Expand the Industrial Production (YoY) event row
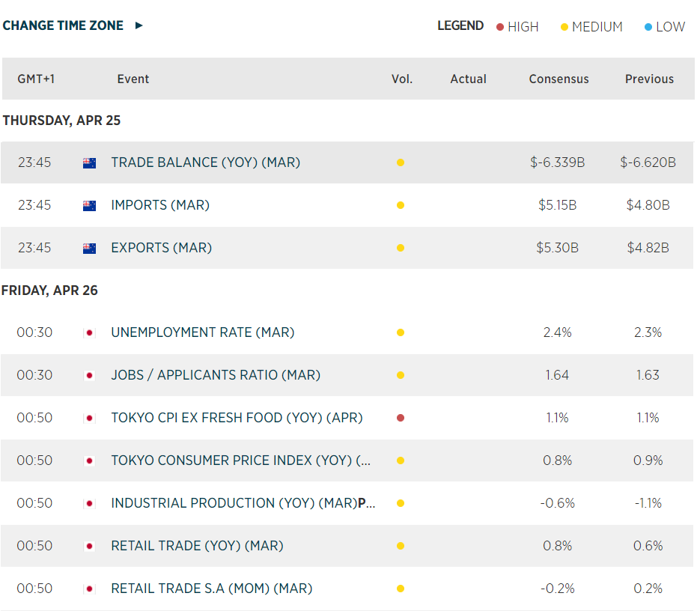Image resolution: width=700 pixels, height=611 pixels. [243, 503]
